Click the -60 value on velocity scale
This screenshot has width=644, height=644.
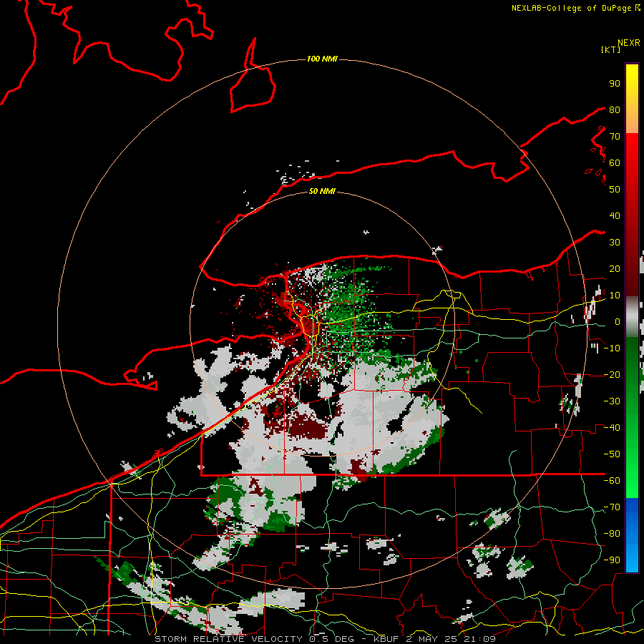coord(612,481)
